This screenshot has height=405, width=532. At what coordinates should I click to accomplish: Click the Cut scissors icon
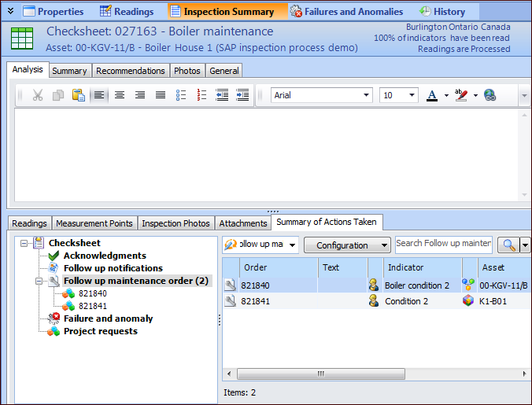tap(37, 95)
